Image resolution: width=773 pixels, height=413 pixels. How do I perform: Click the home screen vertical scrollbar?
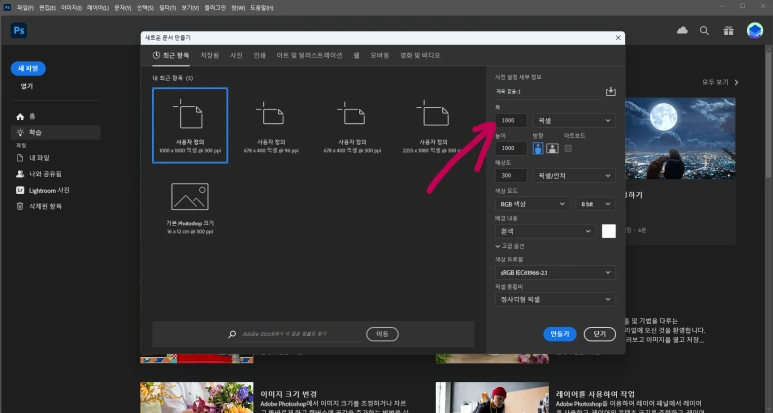pos(769,113)
